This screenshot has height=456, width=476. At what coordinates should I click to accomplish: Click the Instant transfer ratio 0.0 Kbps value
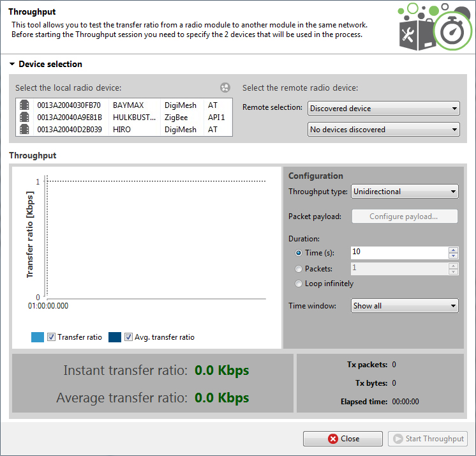[x=221, y=370]
